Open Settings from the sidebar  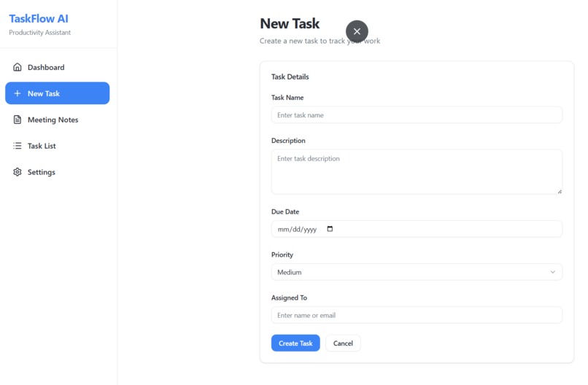(58, 172)
